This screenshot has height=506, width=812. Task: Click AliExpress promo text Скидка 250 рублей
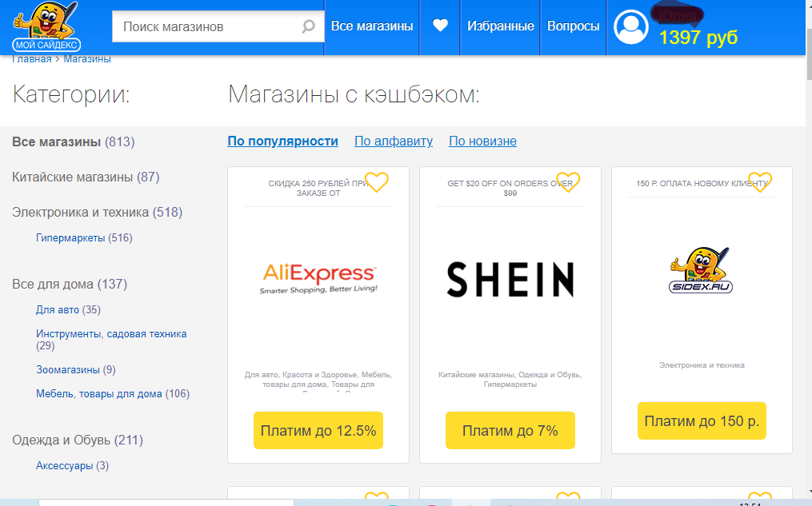[318, 189]
